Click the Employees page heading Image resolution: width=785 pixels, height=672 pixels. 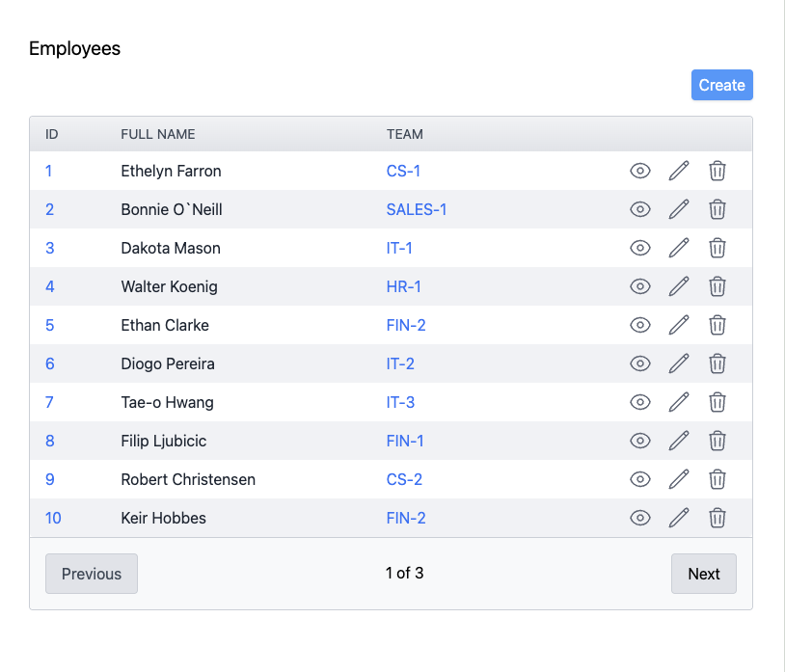click(74, 48)
